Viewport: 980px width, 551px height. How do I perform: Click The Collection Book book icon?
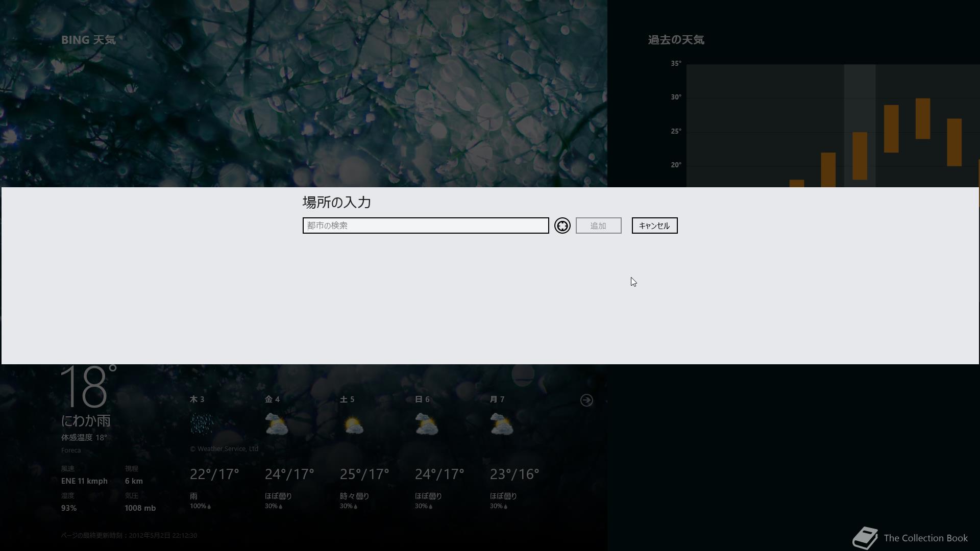pos(865,538)
